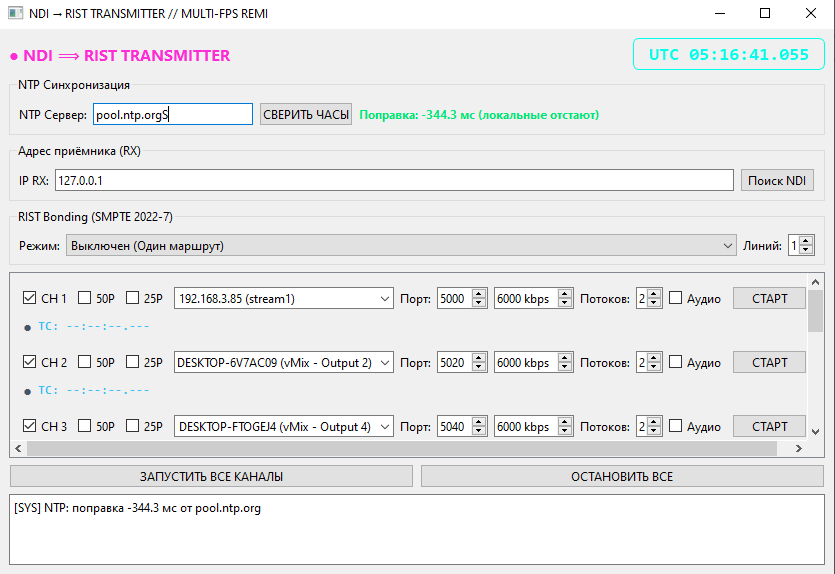Screen dimensions: 835x574
Task: Start channel CH 2 with СТАРТ
Action: (x=769, y=363)
